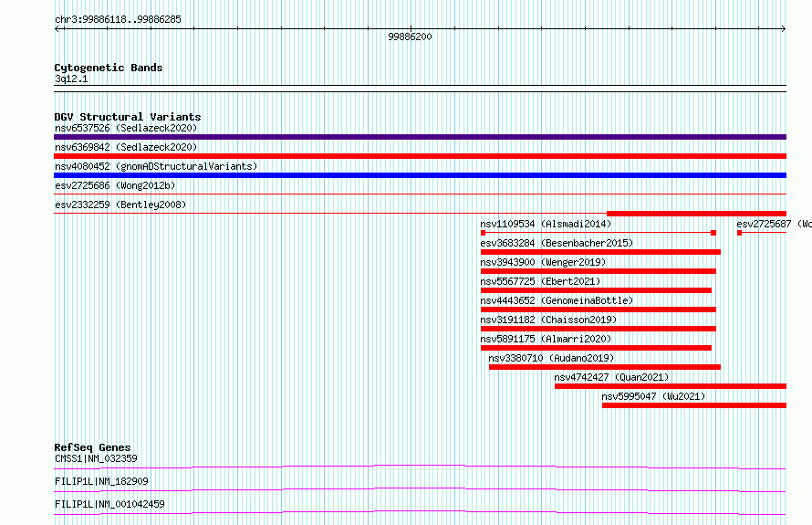Click the chr3:99886118..99886285 position text
This screenshot has height=525, width=812.
pyautogui.click(x=118, y=20)
